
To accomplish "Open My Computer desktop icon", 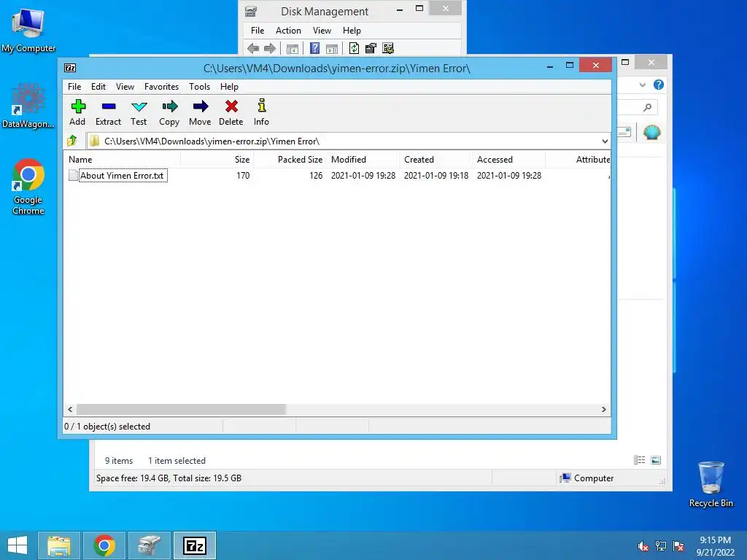I will point(28,30).
